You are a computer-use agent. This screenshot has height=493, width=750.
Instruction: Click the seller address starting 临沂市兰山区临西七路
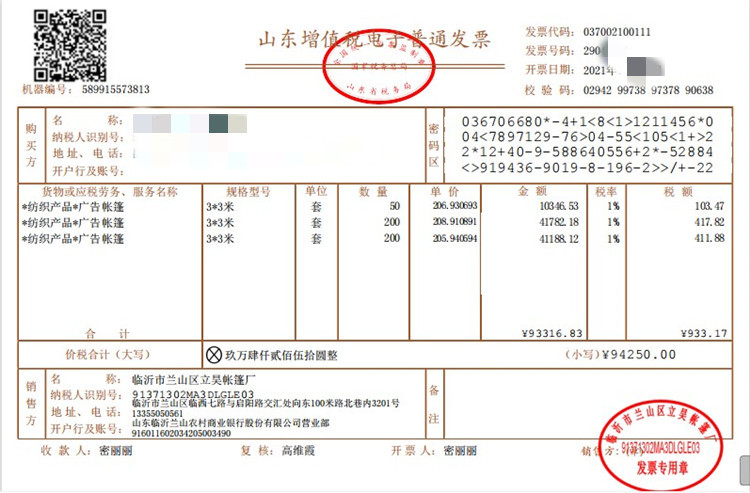(x=266, y=403)
